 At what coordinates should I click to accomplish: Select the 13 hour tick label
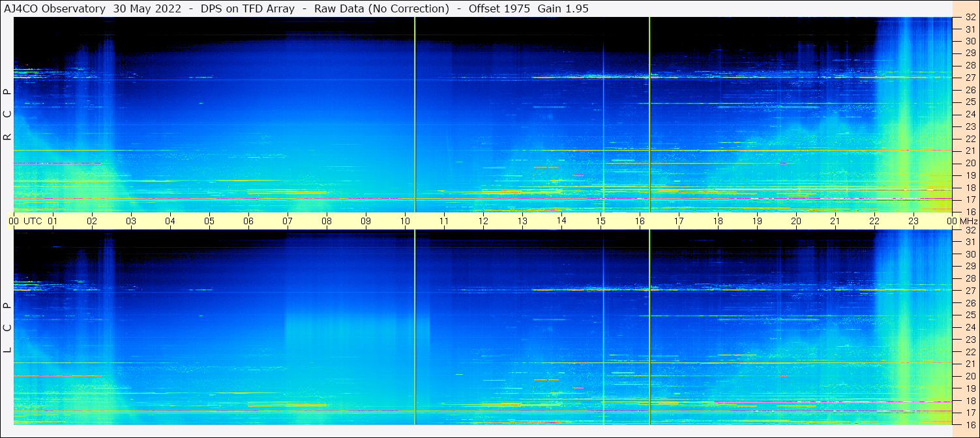[x=522, y=221]
